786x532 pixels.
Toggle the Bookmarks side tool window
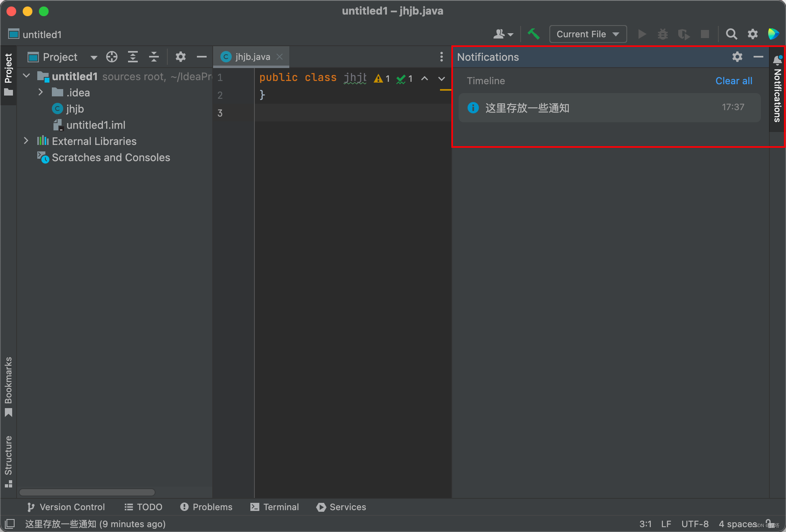tap(9, 387)
